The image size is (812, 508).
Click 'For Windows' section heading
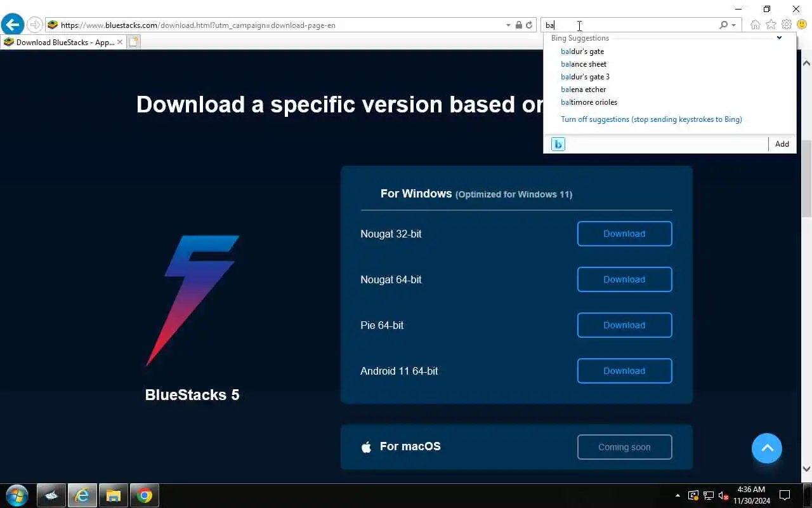coord(416,194)
